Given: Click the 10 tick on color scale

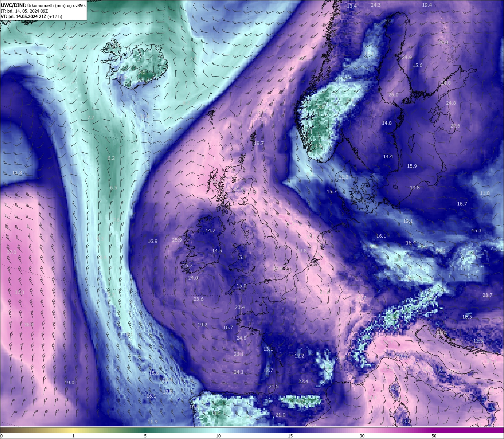Looking at the screenshot, I should pos(218,435).
